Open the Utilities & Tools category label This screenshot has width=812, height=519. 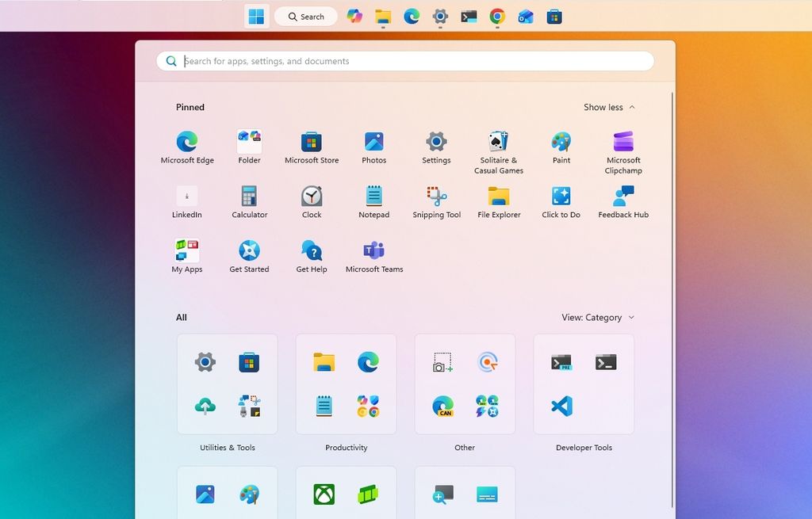point(228,448)
